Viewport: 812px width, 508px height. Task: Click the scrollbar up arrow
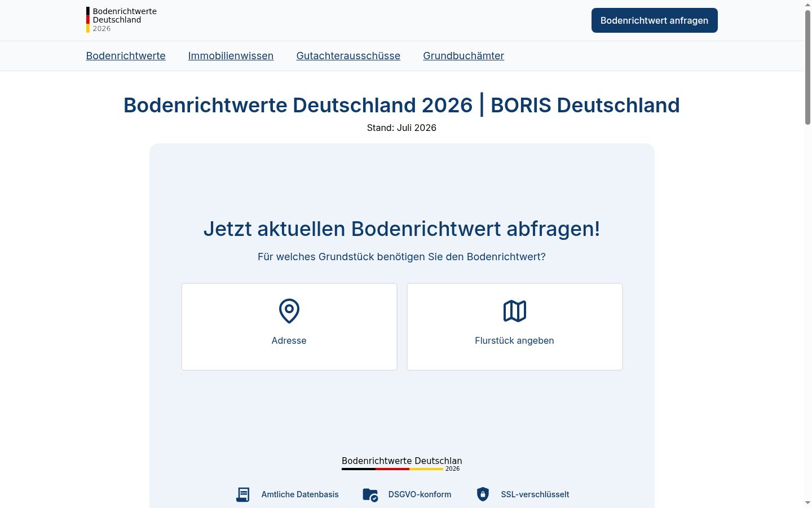coord(807,5)
